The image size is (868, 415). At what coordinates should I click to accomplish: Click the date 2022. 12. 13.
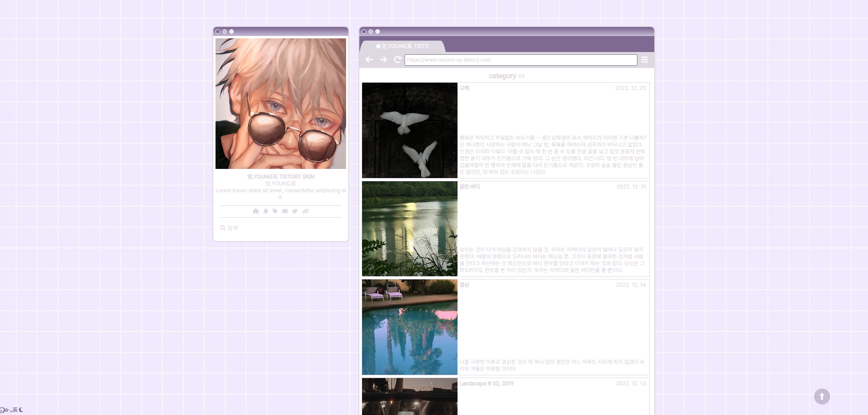point(631,383)
